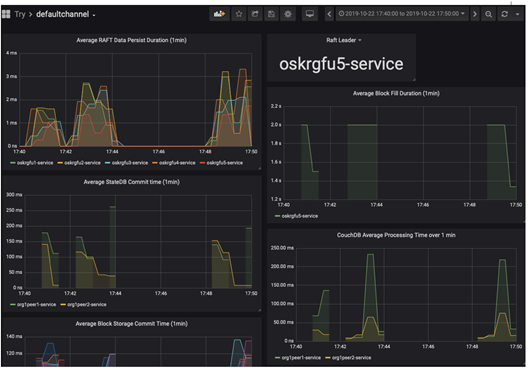This screenshot has width=530, height=370.
Task: Shift time range backward with left arrow
Action: click(330, 14)
